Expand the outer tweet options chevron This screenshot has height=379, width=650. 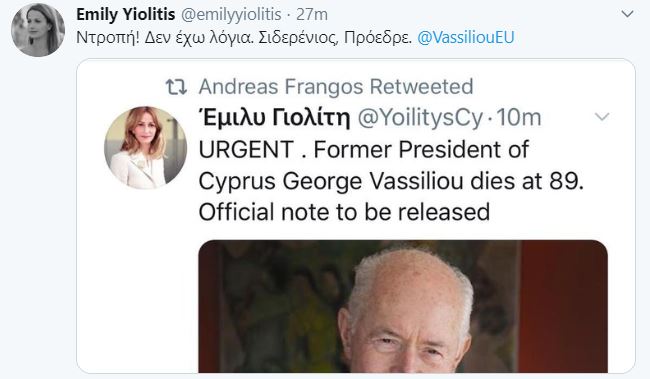click(627, 14)
